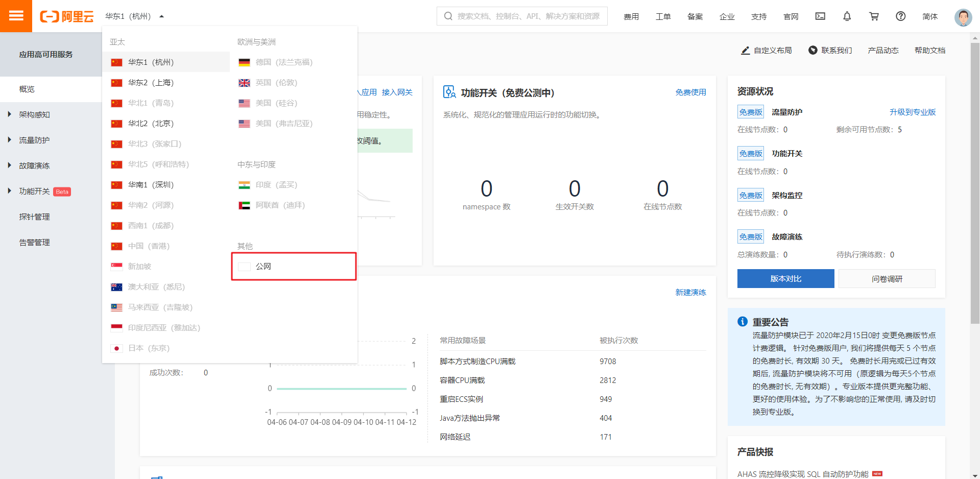980x479 pixels.
Task: Click the UK flag for London
Action: 245,83
